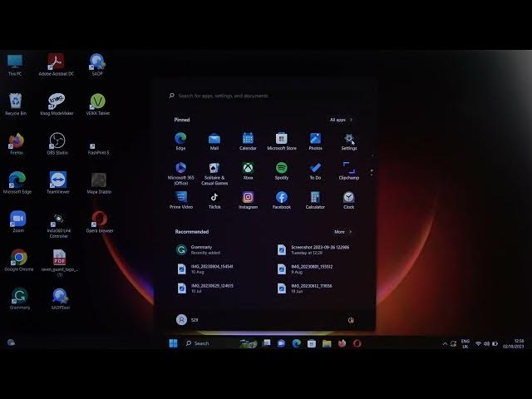Select Firefox desktop shortcut

[17, 144]
